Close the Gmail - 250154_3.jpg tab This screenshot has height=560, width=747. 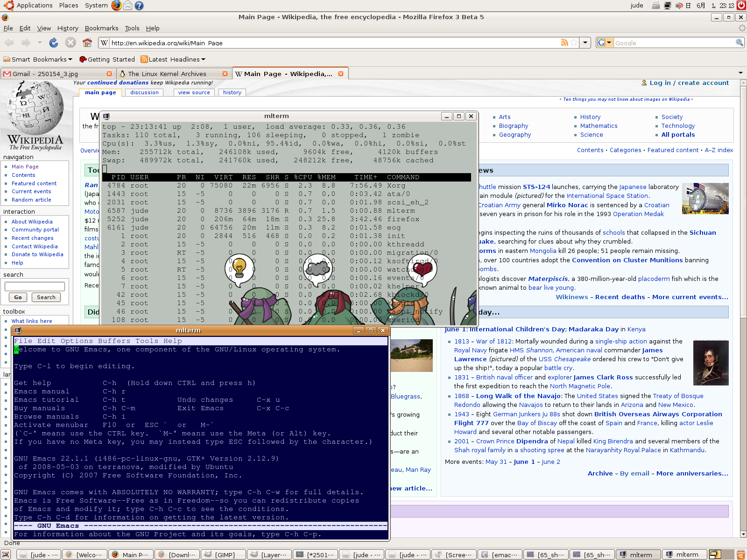pyautogui.click(x=109, y=74)
